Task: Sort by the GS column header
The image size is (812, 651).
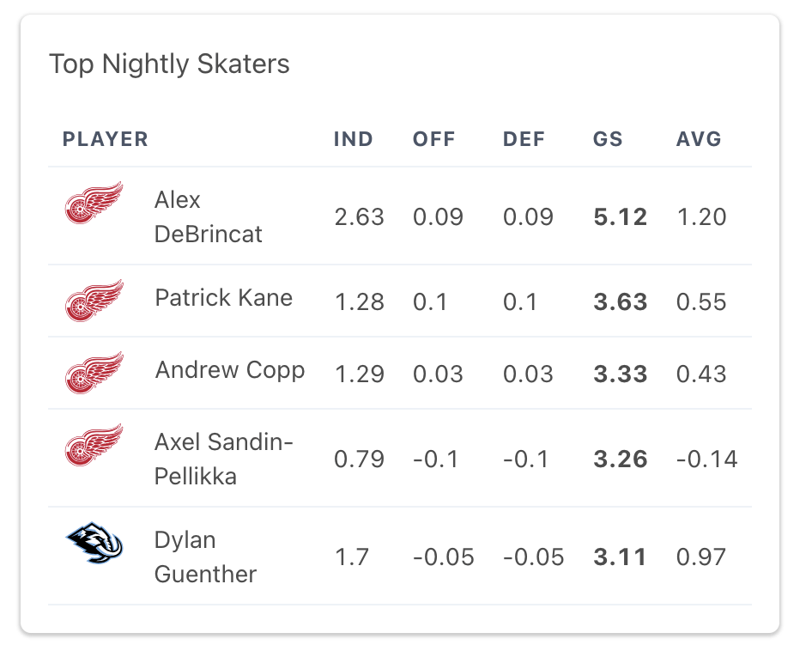Action: 608,139
